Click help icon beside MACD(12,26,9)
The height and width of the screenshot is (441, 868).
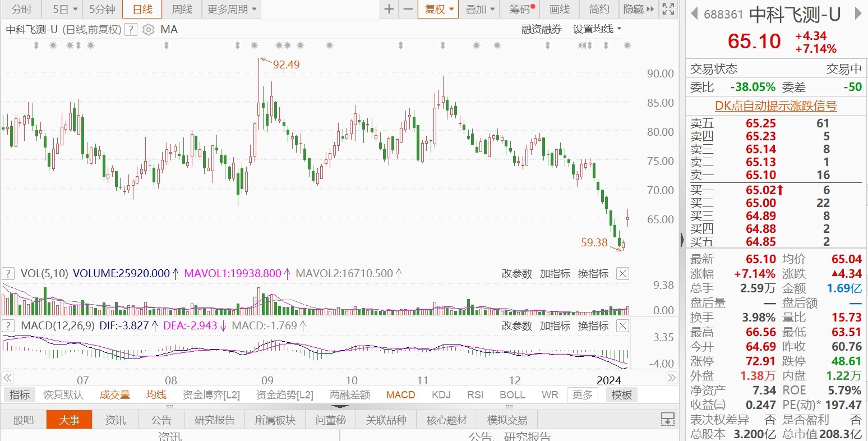pyautogui.click(x=8, y=326)
